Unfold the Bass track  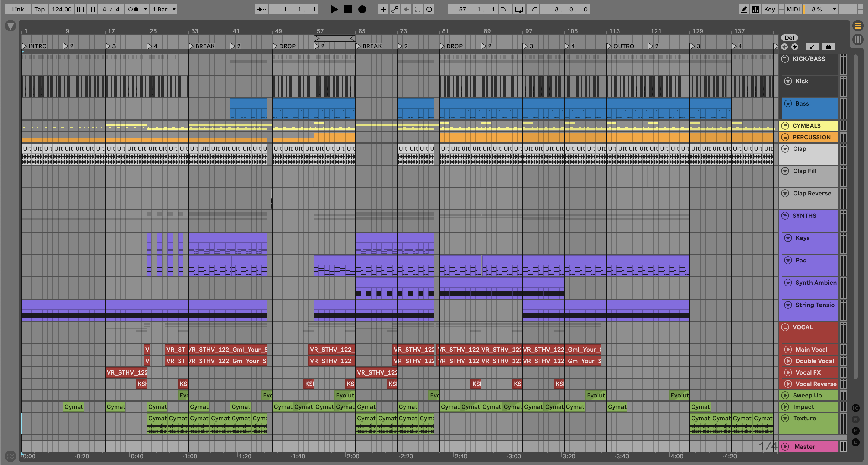click(x=788, y=103)
